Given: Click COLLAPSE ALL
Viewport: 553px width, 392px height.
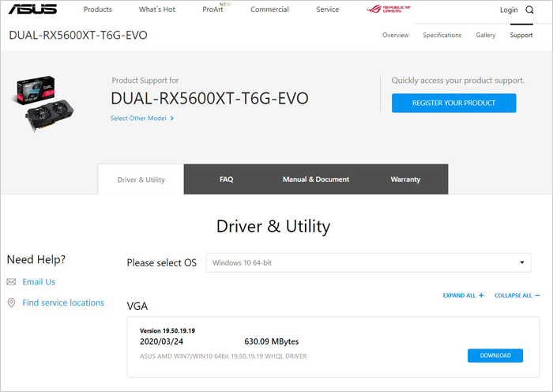Looking at the screenshot, I should (513, 296).
